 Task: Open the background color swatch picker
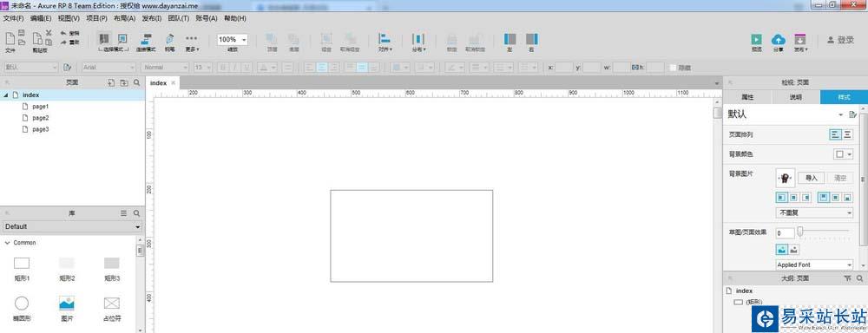point(843,154)
